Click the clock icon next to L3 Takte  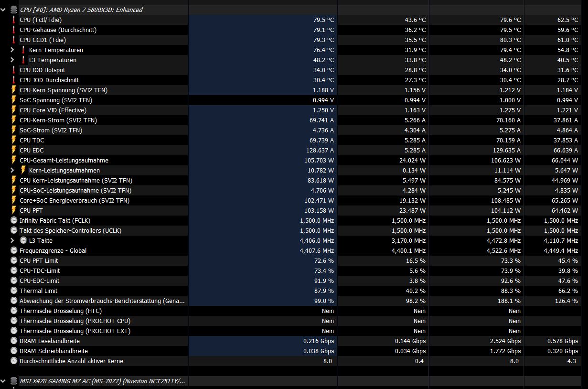coord(23,240)
